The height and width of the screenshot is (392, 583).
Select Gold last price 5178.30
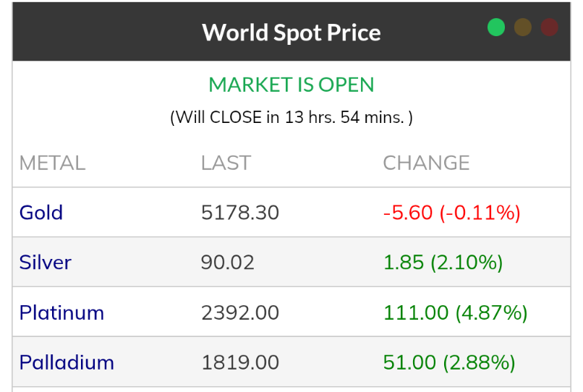click(x=240, y=213)
